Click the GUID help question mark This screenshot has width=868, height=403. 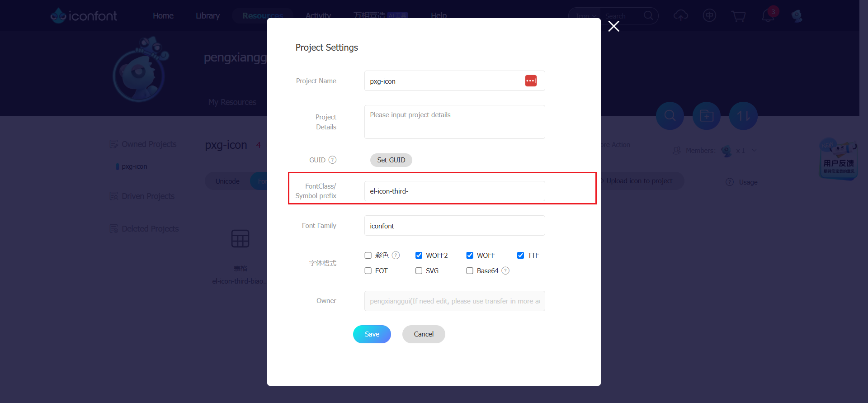click(332, 160)
